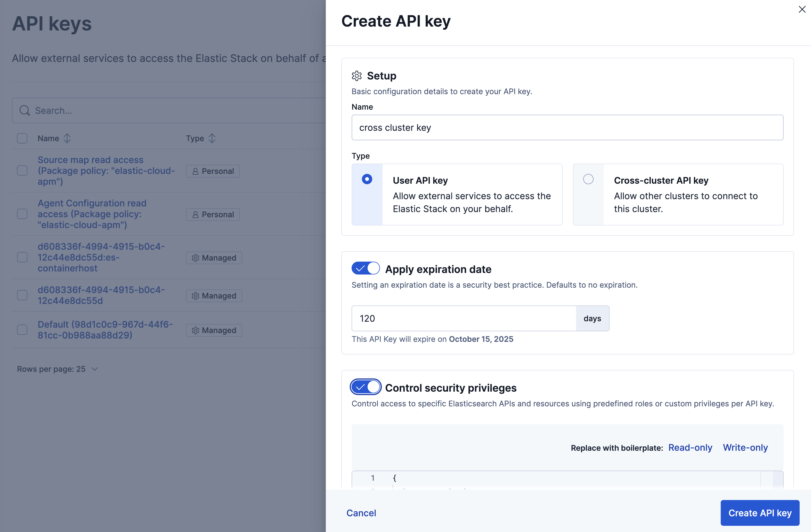Click the person icon on the Source map Personal badge
811x532 pixels.
pyautogui.click(x=195, y=171)
